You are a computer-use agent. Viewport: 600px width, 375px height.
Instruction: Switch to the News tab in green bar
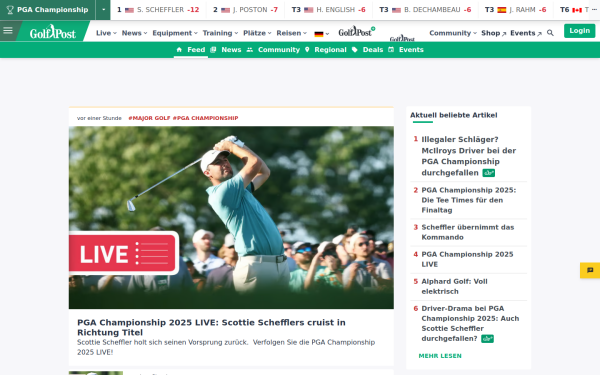[226, 50]
